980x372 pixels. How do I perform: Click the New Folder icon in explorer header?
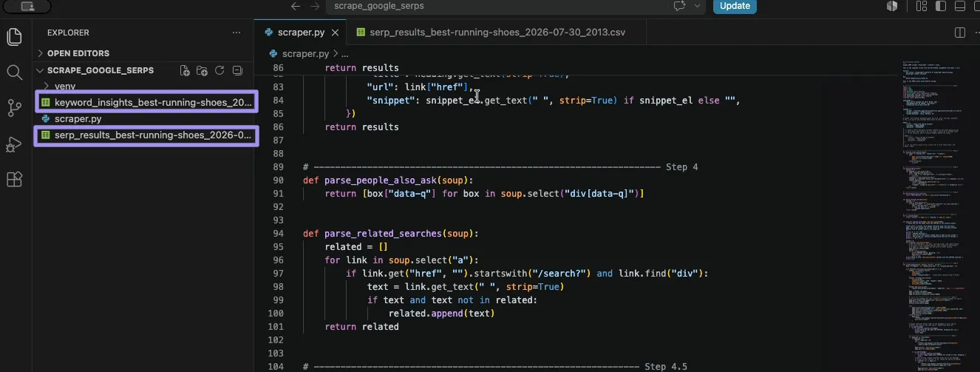[x=203, y=70]
